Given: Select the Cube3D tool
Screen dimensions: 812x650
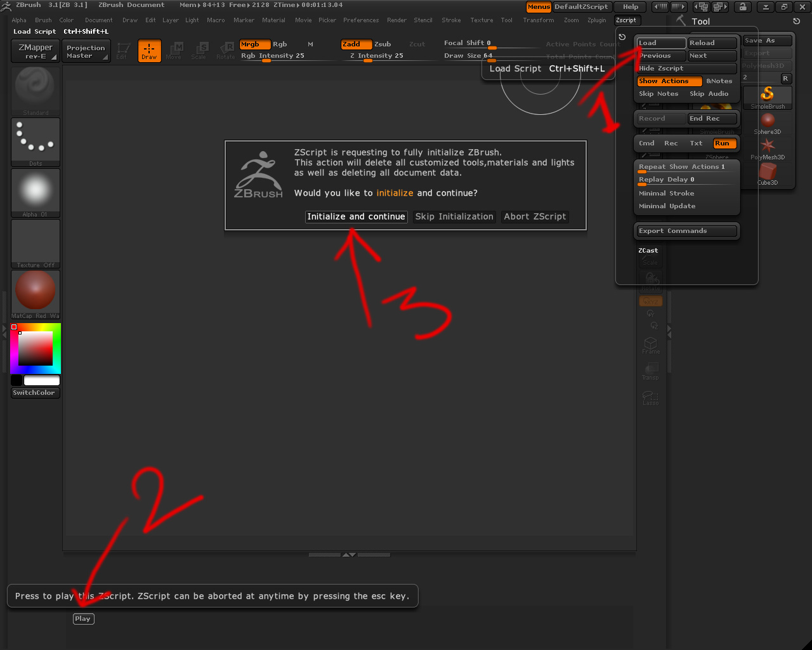Looking at the screenshot, I should tap(768, 173).
